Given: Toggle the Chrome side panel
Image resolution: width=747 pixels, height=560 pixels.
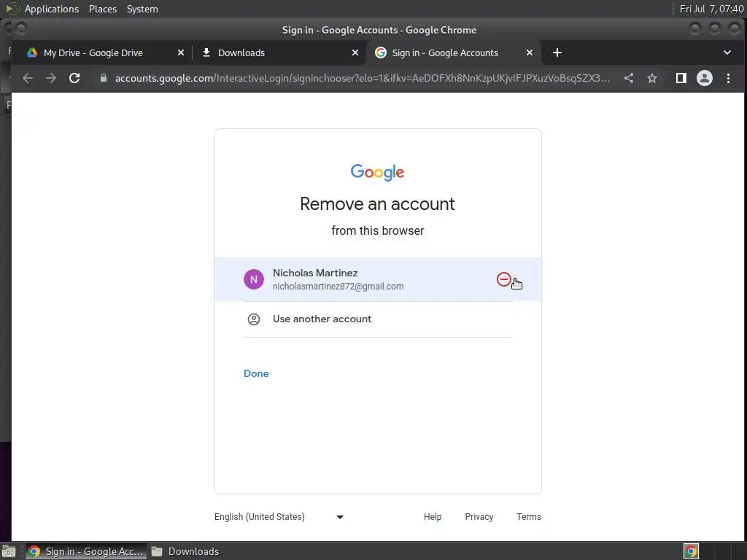Looking at the screenshot, I should pos(681,78).
